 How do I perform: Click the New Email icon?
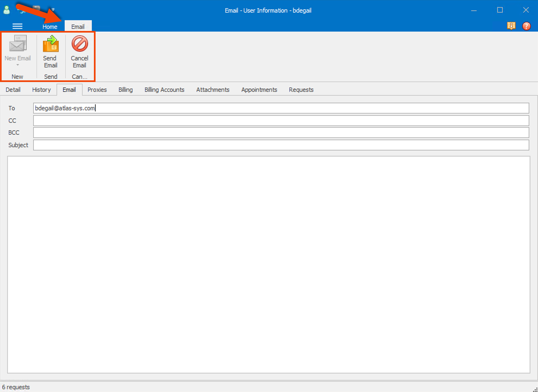click(18, 44)
